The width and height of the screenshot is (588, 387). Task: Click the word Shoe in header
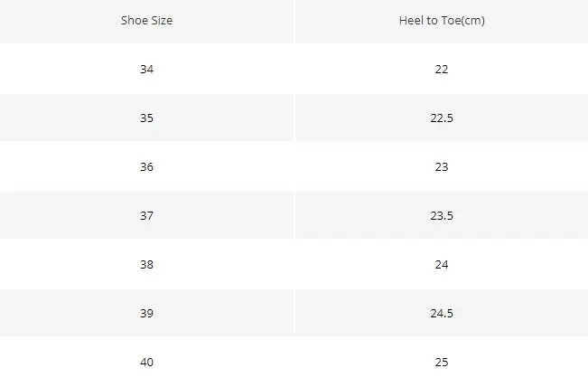tap(135, 21)
